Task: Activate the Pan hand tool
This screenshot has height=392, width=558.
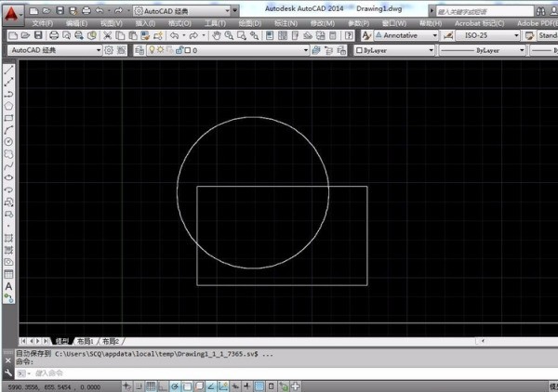Action: (x=217, y=35)
